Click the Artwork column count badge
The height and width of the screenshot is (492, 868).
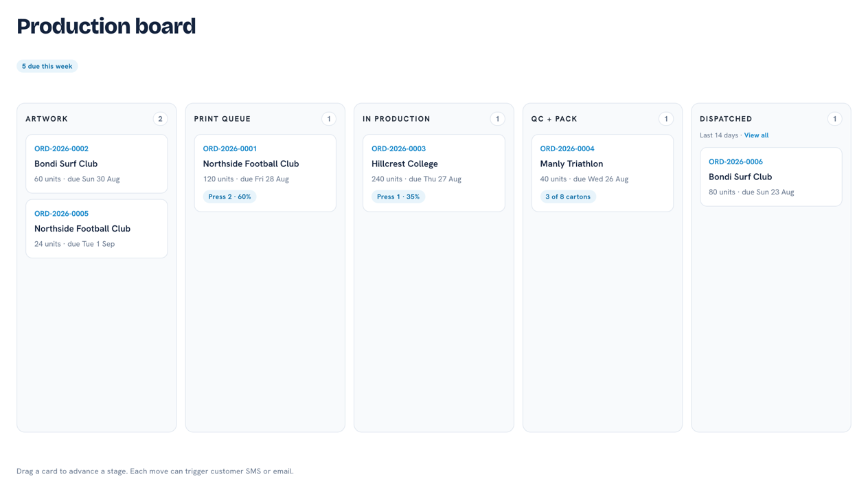(160, 119)
